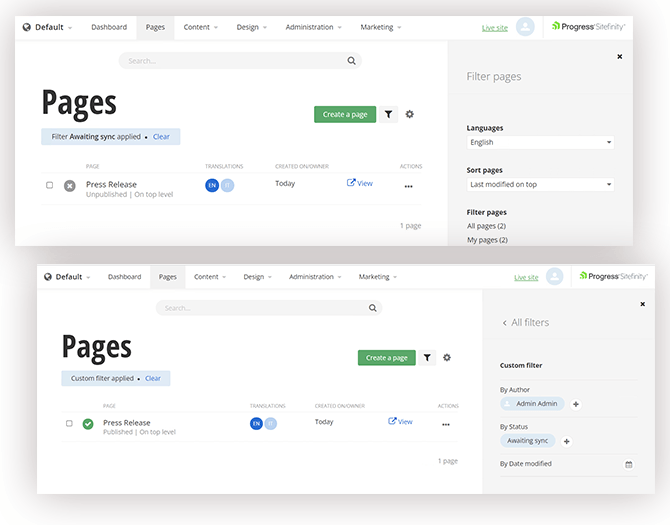
Task: Click the plus icon next to Admin Admin
Action: (575, 404)
